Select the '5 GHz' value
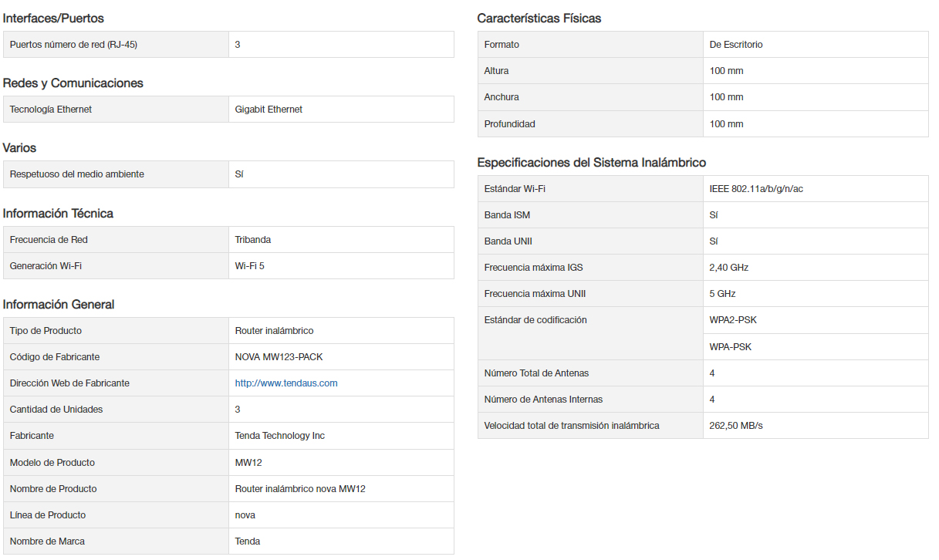939x560 pixels. coord(723,294)
